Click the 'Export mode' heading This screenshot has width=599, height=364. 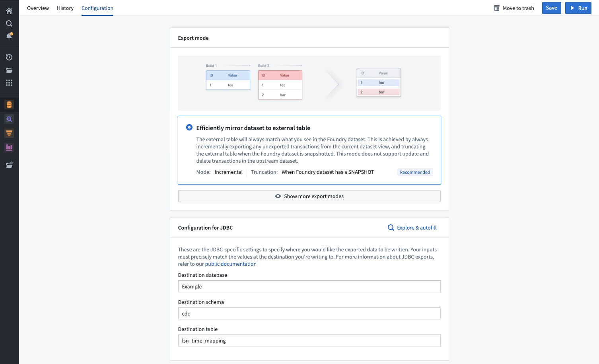click(193, 38)
